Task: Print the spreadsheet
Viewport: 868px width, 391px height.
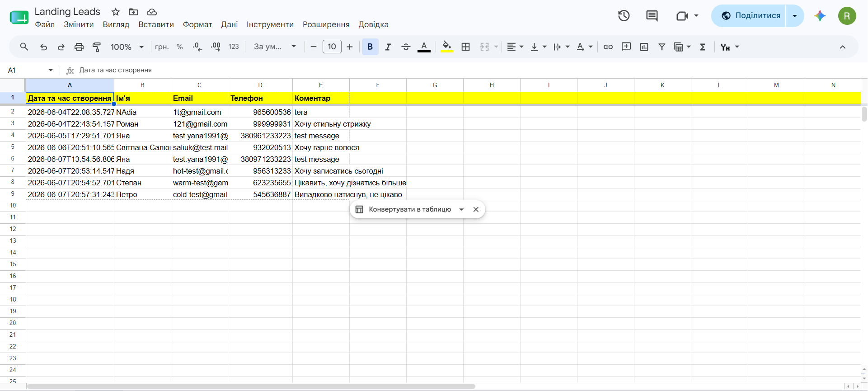Action: [79, 47]
